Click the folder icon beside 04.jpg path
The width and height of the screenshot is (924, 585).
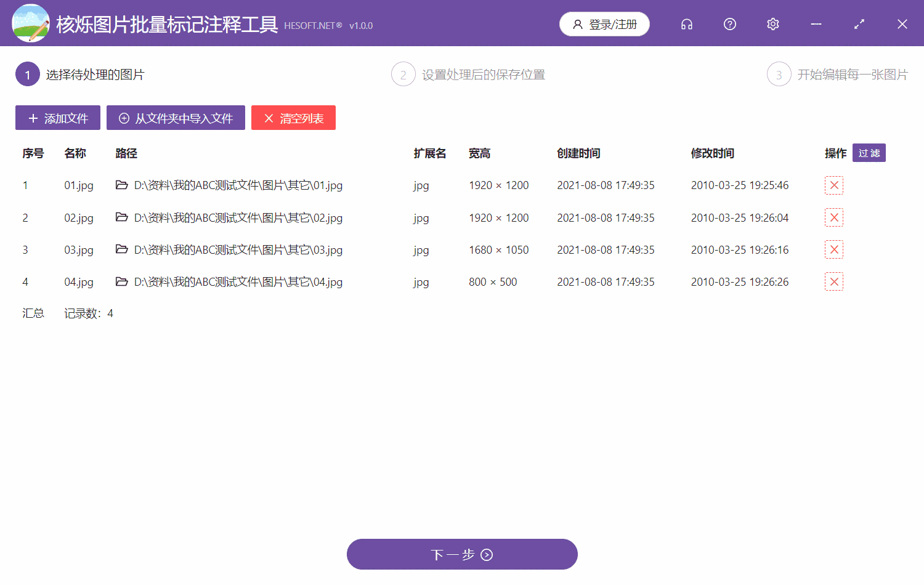click(121, 281)
